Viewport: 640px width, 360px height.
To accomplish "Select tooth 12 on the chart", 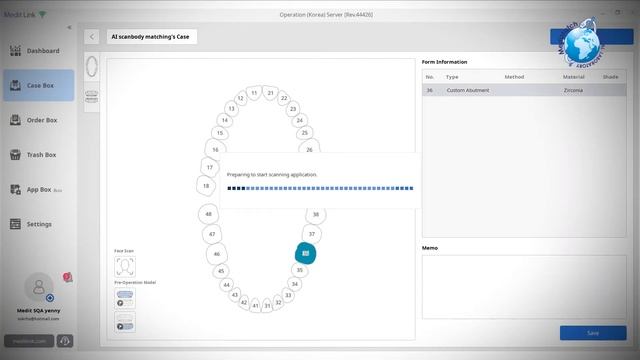I will coord(241,98).
